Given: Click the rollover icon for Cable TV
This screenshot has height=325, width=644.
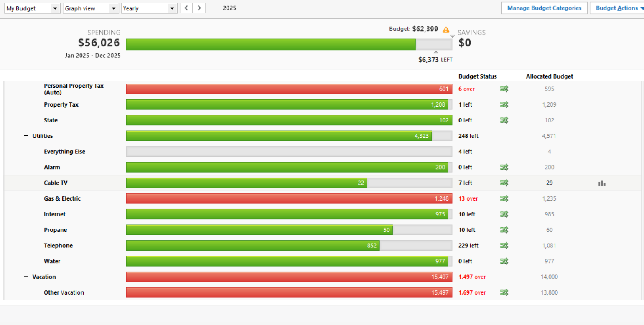Looking at the screenshot, I should tap(504, 183).
